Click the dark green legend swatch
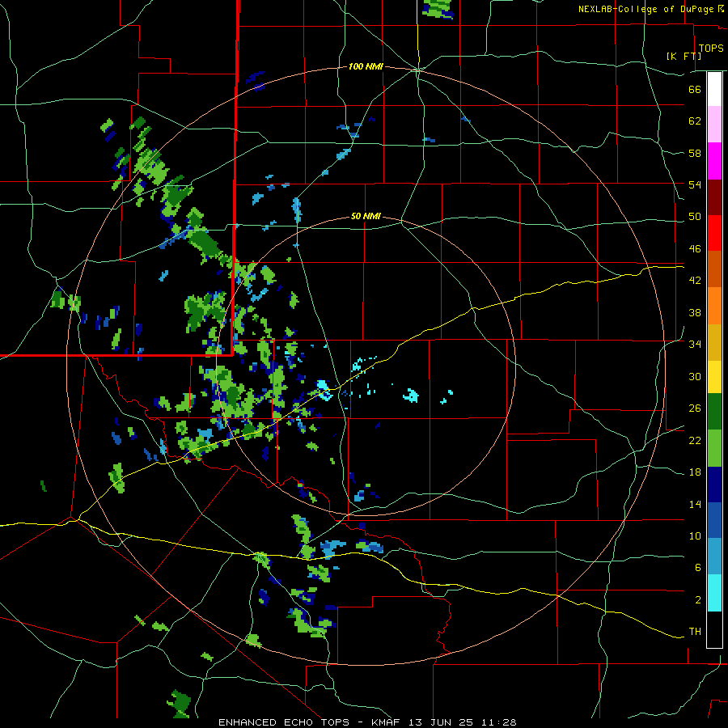The height and width of the screenshot is (728, 728). tap(714, 412)
